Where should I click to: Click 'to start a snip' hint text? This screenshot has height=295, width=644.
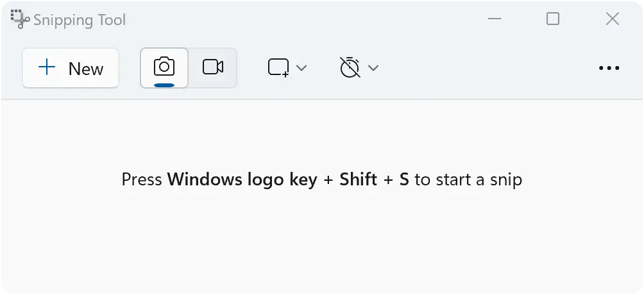point(468,180)
